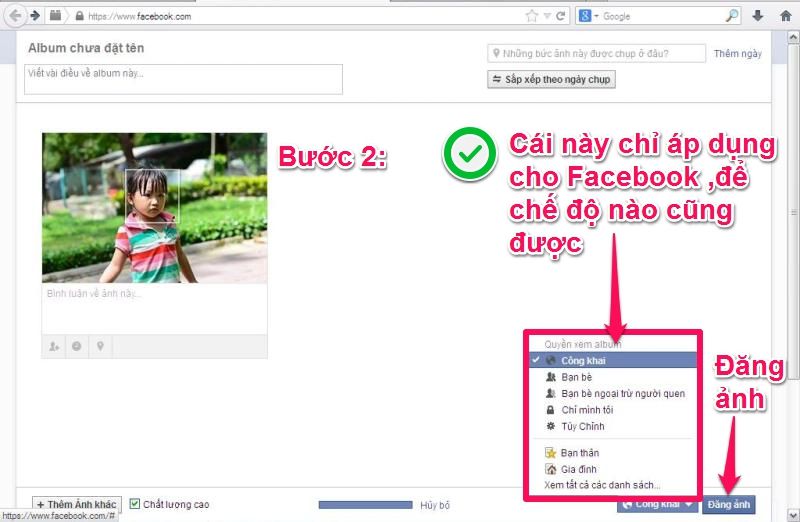Viewport: 800px width, 522px height.
Task: Select 'Bạn bè' in the privacy menu
Action: (613, 377)
